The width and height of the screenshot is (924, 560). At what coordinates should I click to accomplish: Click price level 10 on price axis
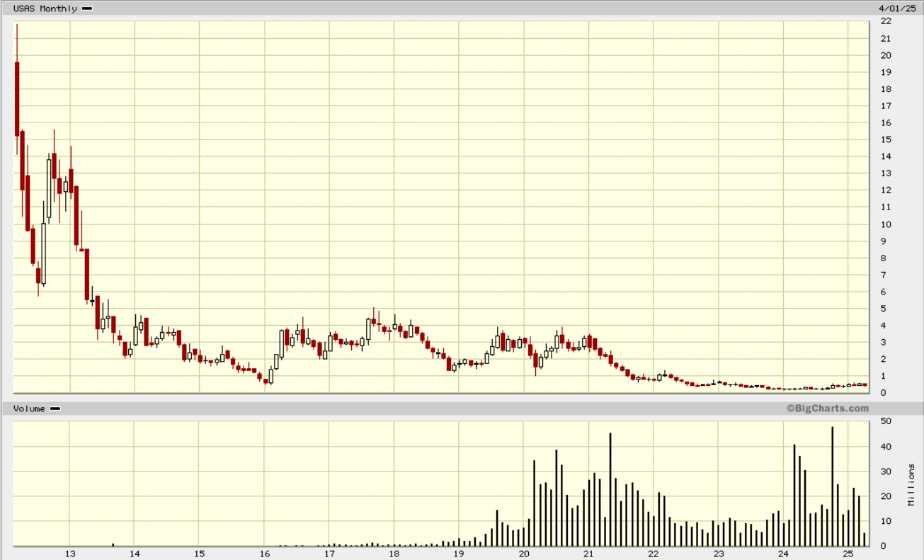point(885,224)
